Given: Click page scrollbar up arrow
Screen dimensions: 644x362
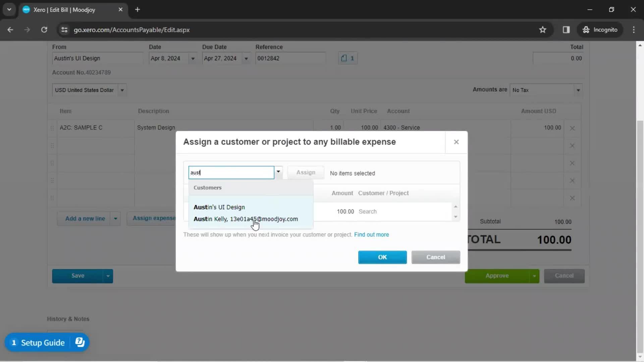Looking at the screenshot, I should 640,45.
